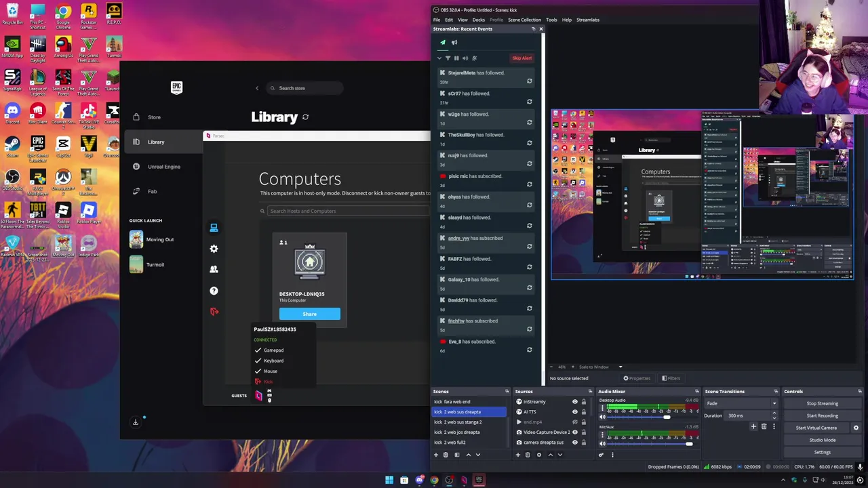Viewport: 868px width, 488px height.
Task: Uncheck guest Mouse permission
Action: tap(258, 371)
